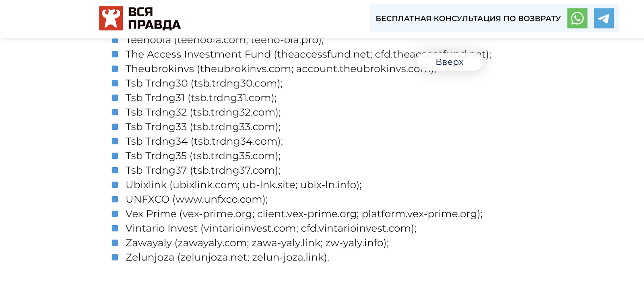Open Telegram consultation channel
The height and width of the screenshot is (285, 644).
(604, 18)
